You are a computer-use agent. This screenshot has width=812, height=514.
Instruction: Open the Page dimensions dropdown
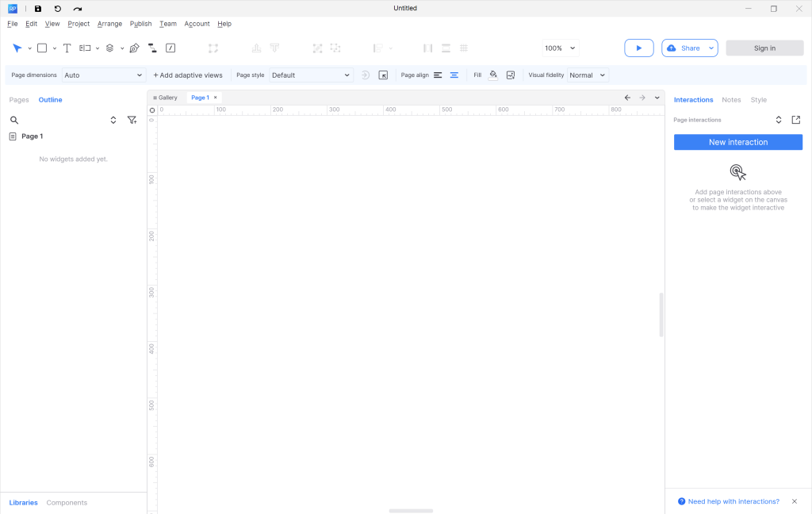[104, 75]
